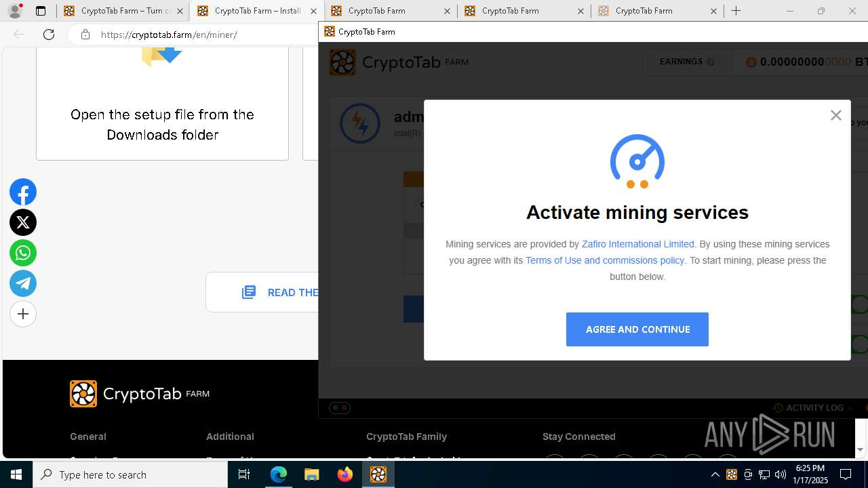Image resolution: width=868 pixels, height=488 pixels.
Task: Click the CryptoTab Family footer heading
Action: pyautogui.click(x=406, y=436)
